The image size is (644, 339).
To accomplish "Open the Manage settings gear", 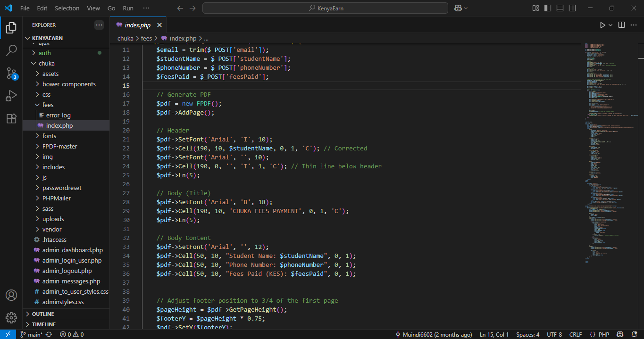I will pos(11,317).
